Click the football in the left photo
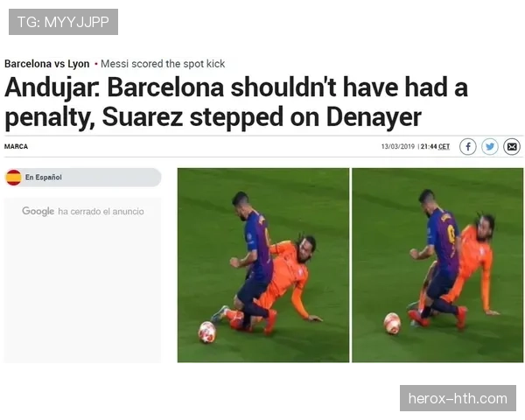Viewport: 525px width, 420px height. (x=207, y=332)
